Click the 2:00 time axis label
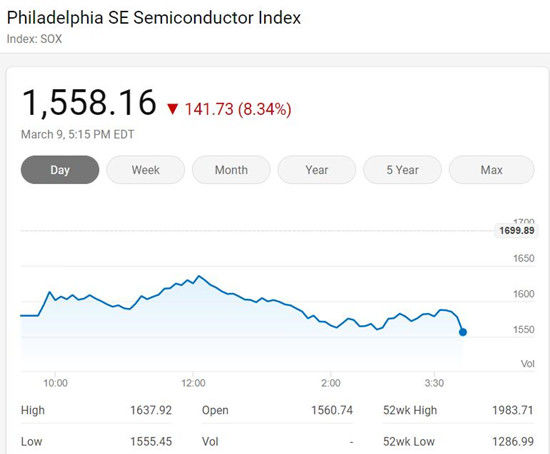Screen dimensions: 550x454 pyautogui.click(x=330, y=383)
